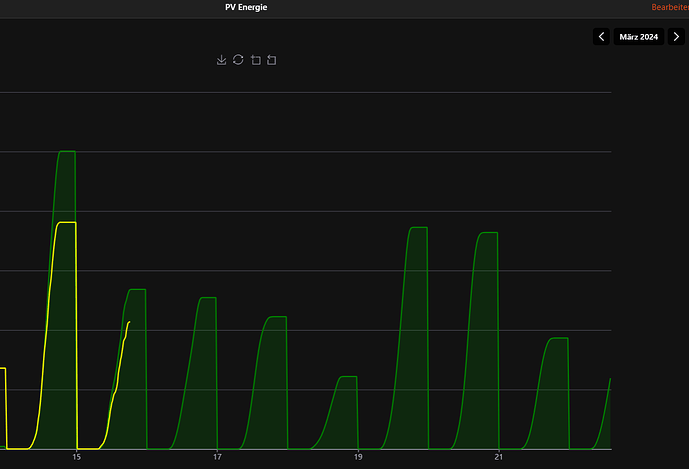Click the zoom reset back icon
This screenshot has width=689, height=469.
coord(272,60)
